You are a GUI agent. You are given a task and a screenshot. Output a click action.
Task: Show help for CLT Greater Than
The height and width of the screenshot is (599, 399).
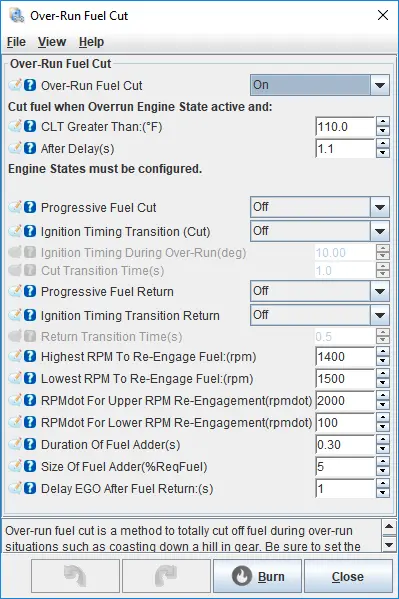click(30, 126)
